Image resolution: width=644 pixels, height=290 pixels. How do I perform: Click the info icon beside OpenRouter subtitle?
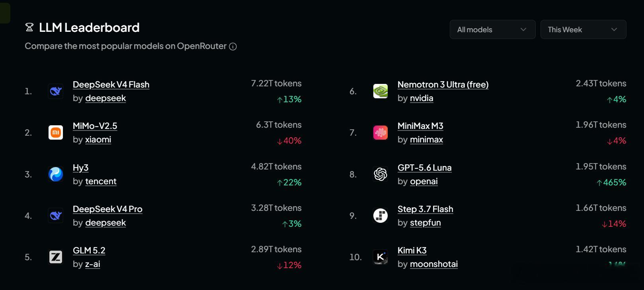point(233,47)
